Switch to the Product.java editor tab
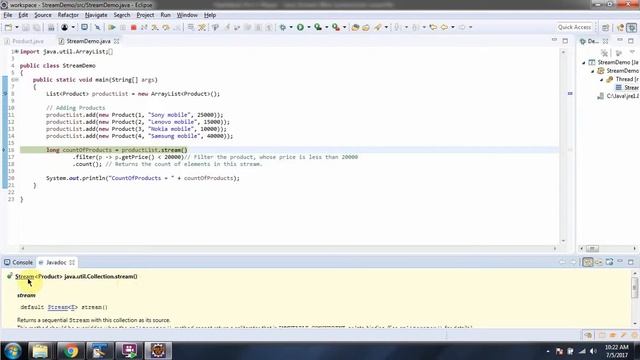The width and height of the screenshot is (640, 360). click(24, 41)
